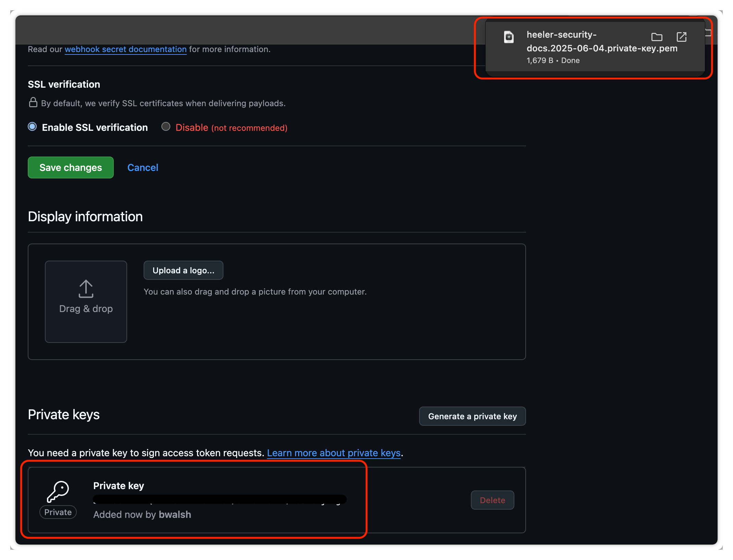Image resolution: width=733 pixels, height=560 pixels.
Task: Open Learn more about private keys
Action: 333,453
